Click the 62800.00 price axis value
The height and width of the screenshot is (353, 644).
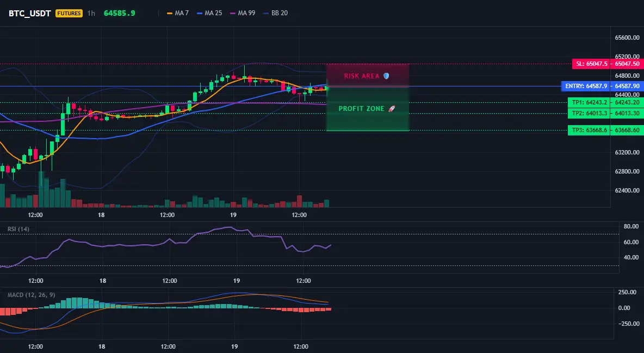[x=627, y=171]
